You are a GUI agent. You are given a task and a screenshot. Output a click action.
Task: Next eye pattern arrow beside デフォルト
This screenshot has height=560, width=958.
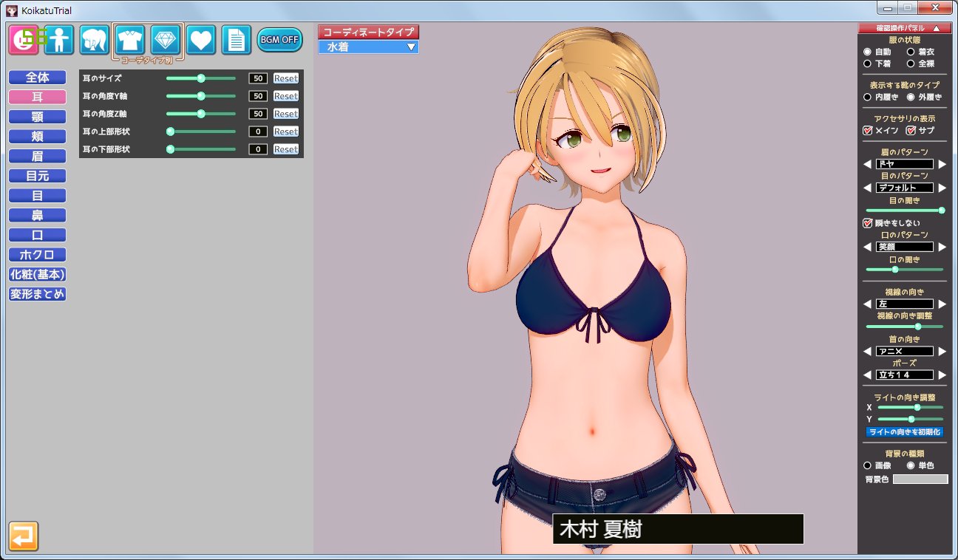point(942,188)
